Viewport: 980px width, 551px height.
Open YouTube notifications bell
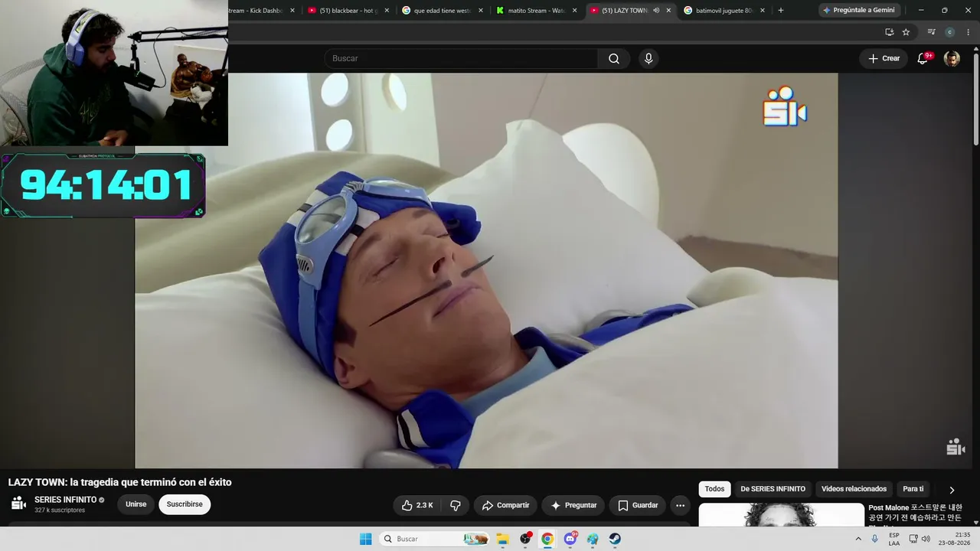923,58
